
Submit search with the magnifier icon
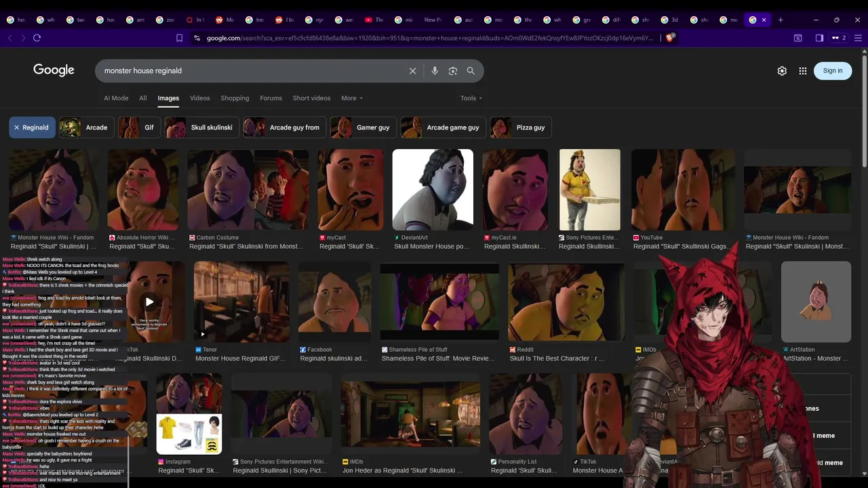coord(471,70)
